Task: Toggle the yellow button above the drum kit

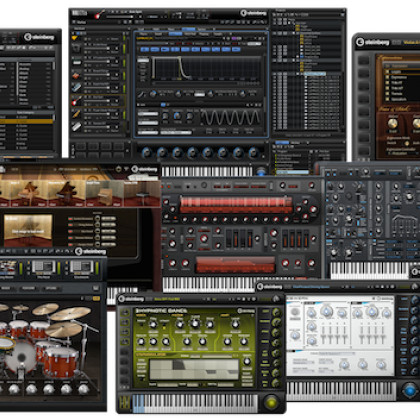Action: coord(97,298)
